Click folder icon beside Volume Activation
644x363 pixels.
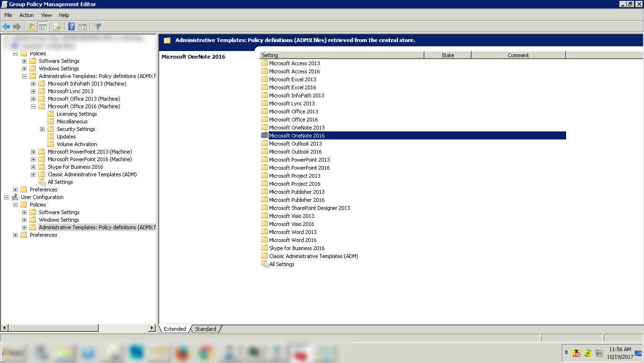point(51,144)
